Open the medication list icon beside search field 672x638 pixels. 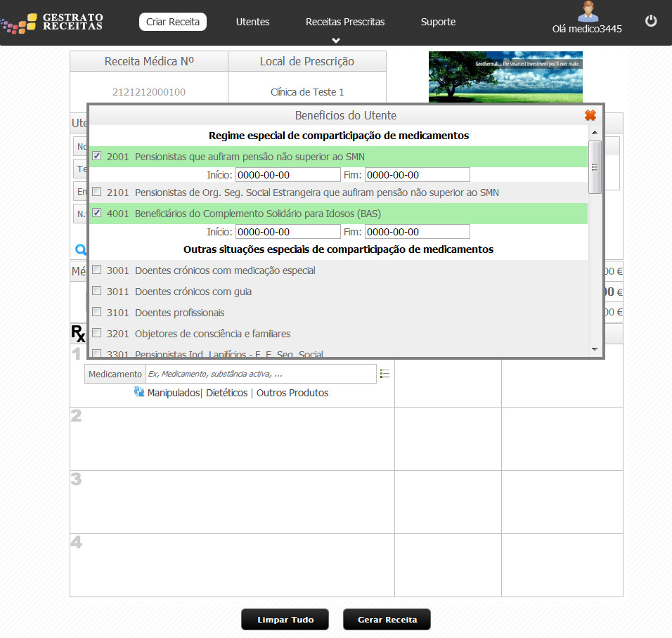[385, 374]
